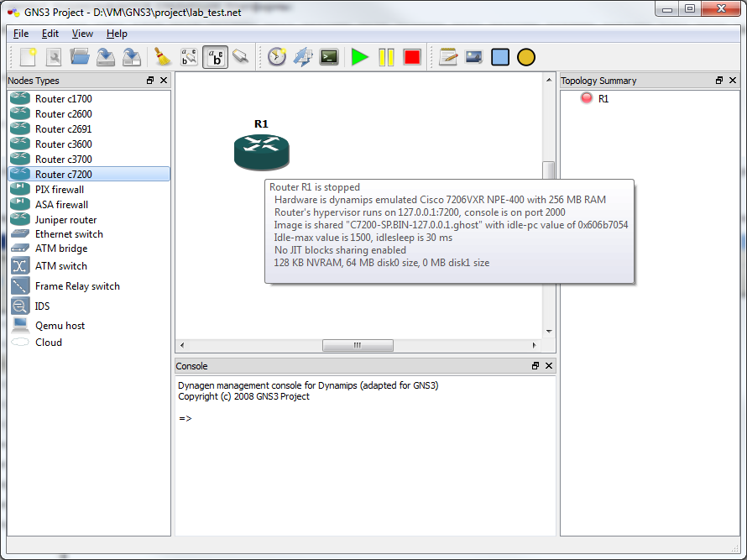This screenshot has width=747, height=560.
Task: Click the R1 label above the router
Action: pyautogui.click(x=261, y=124)
